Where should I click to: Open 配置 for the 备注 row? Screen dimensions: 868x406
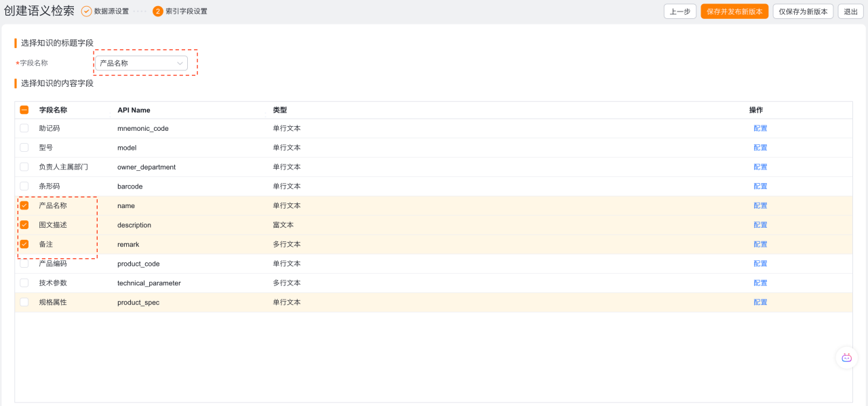[760, 244]
